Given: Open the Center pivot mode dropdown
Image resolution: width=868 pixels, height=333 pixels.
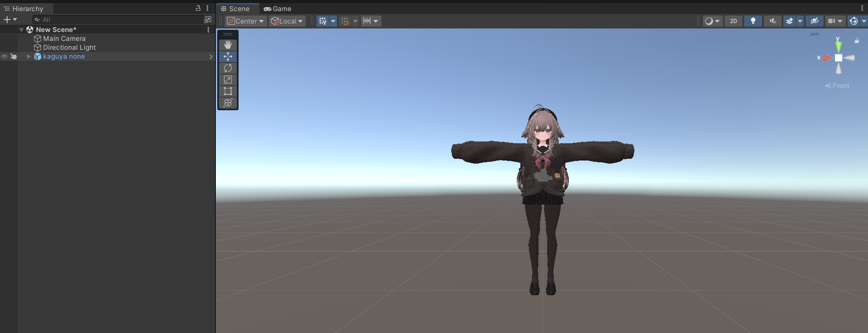Looking at the screenshot, I should [x=246, y=21].
